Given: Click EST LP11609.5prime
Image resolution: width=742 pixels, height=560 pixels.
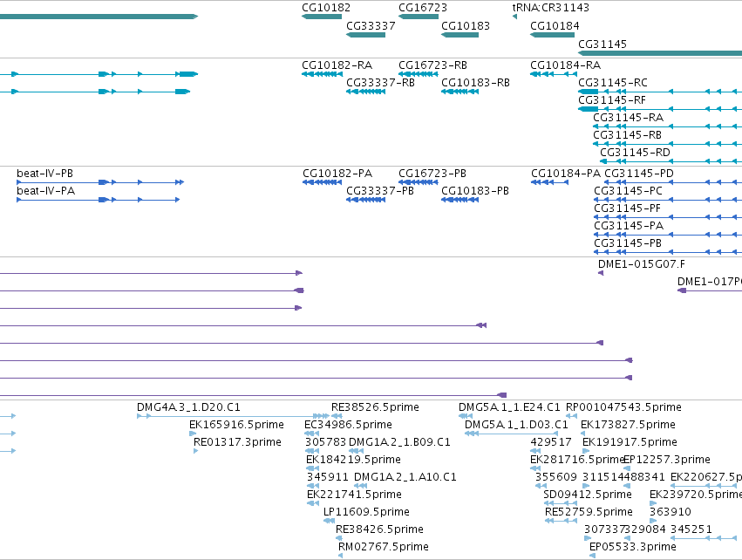Looking at the screenshot, I should pyautogui.click(x=366, y=513).
